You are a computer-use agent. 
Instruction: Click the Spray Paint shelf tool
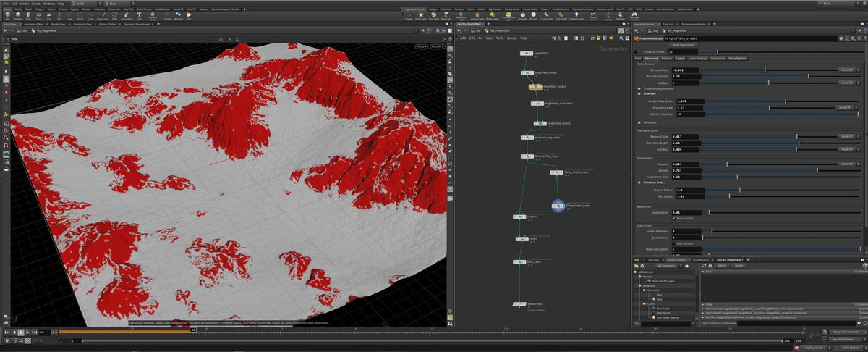coord(125,16)
